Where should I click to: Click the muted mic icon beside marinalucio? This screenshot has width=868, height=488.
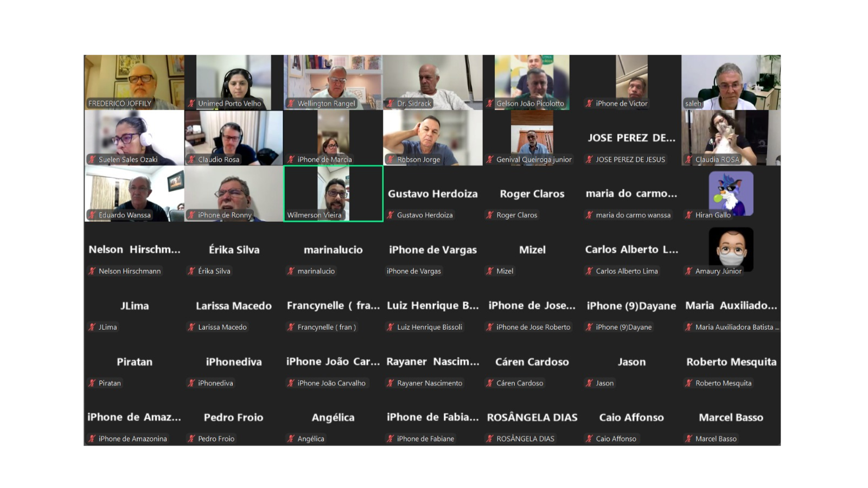(291, 271)
